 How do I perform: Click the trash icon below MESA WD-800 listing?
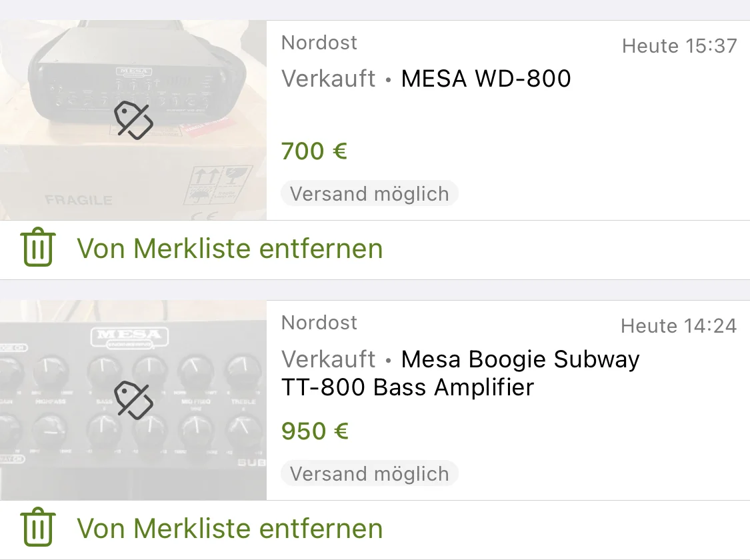coord(38,248)
